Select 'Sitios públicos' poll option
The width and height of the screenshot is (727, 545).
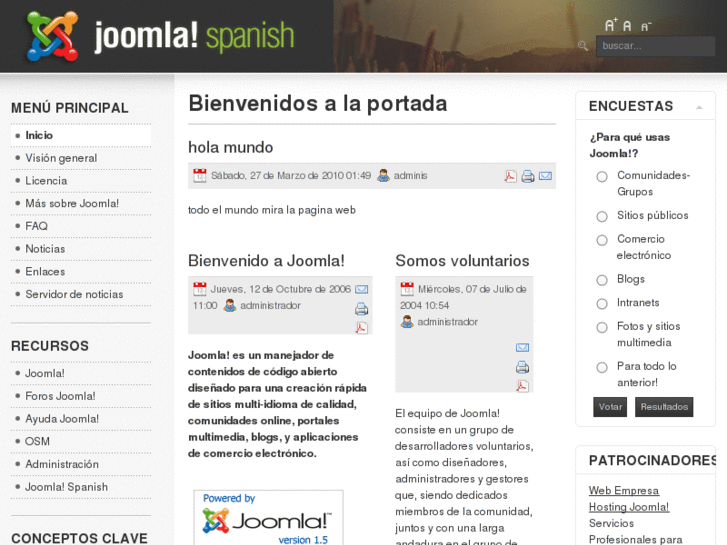602,217
